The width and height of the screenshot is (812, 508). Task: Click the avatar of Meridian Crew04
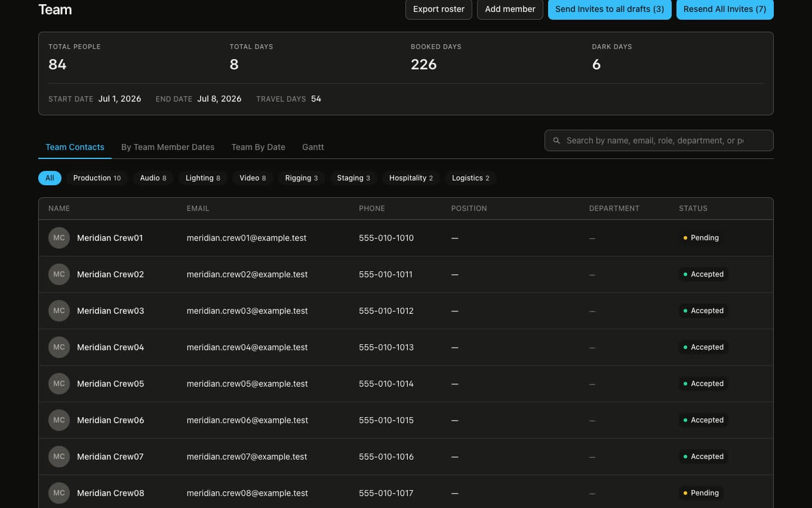(x=59, y=347)
